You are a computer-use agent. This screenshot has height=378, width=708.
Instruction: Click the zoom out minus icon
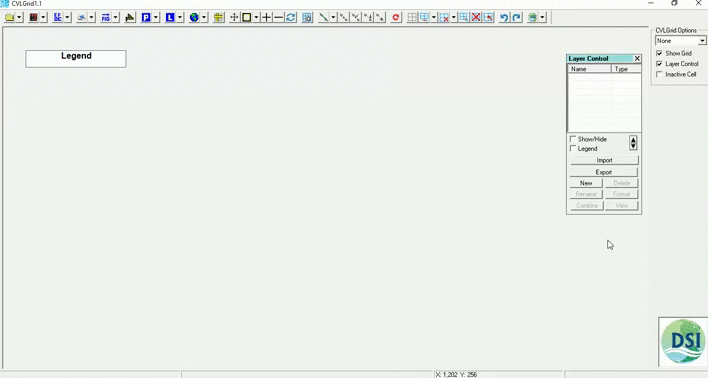click(x=279, y=18)
